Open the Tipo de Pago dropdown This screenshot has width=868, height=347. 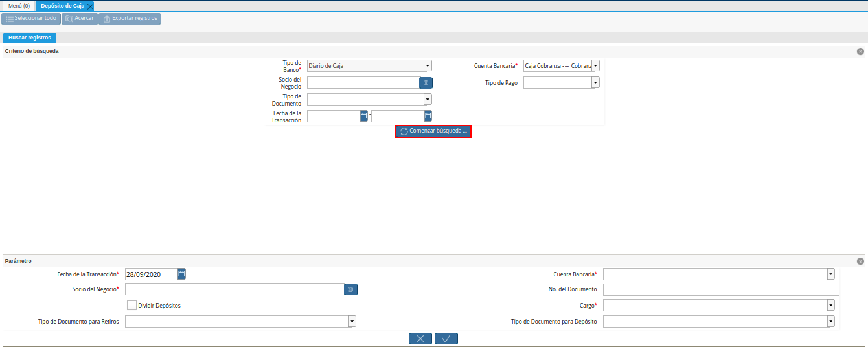595,83
